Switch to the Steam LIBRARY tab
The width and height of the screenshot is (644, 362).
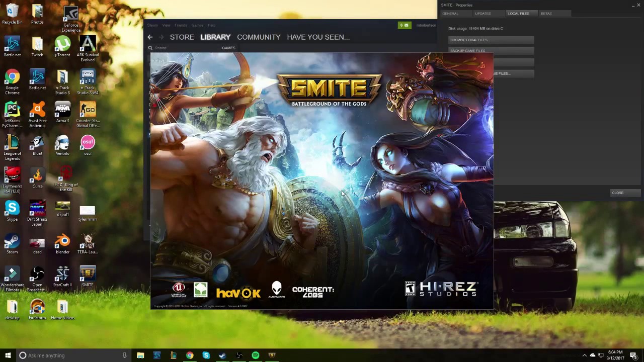(215, 37)
